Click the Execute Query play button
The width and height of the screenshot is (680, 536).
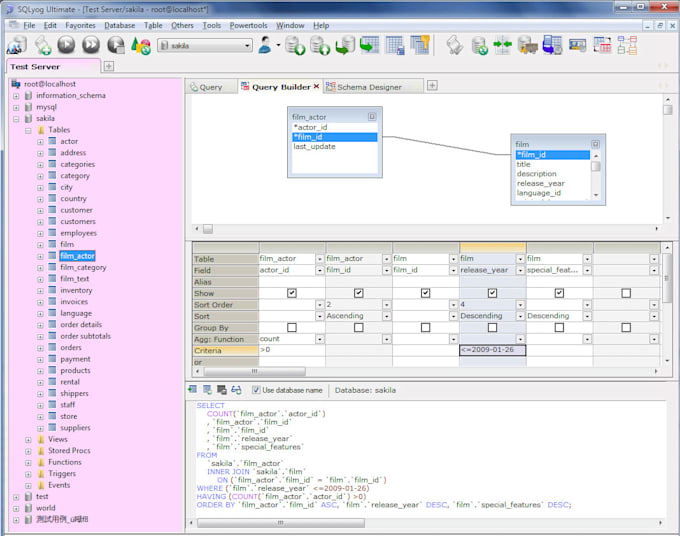[66, 45]
